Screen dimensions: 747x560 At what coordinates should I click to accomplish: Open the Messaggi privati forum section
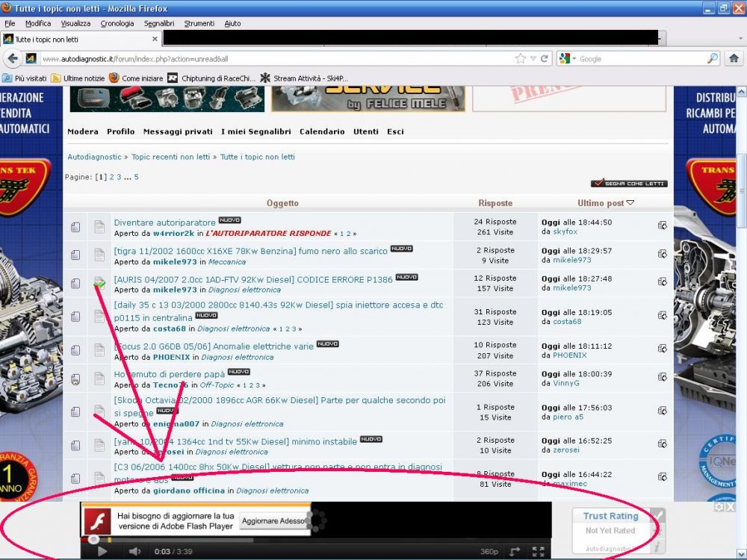pyautogui.click(x=178, y=131)
